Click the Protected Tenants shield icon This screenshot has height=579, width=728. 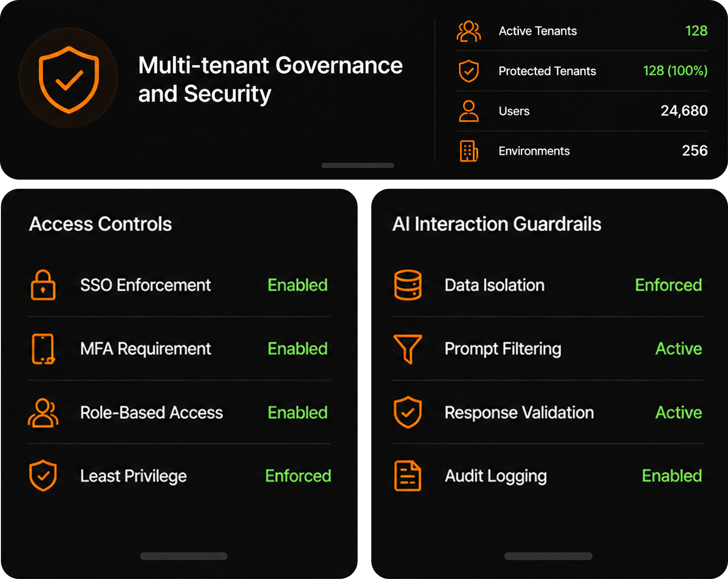click(x=468, y=71)
